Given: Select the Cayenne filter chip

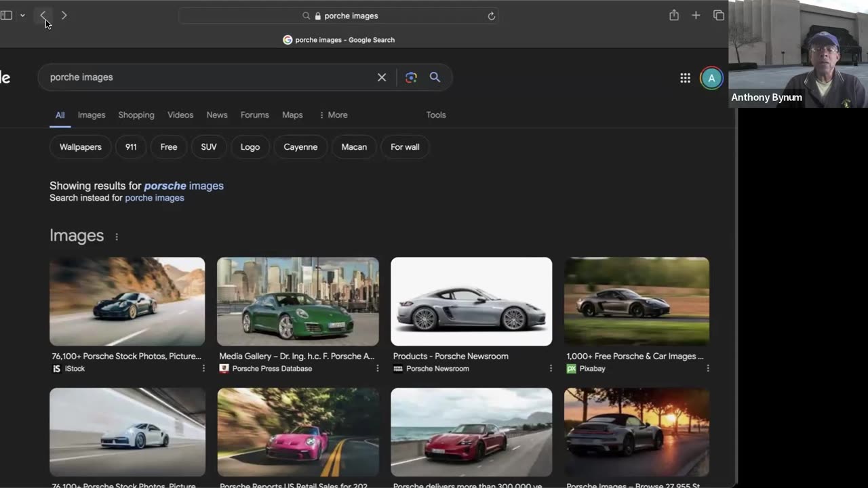Looking at the screenshot, I should pos(300,147).
